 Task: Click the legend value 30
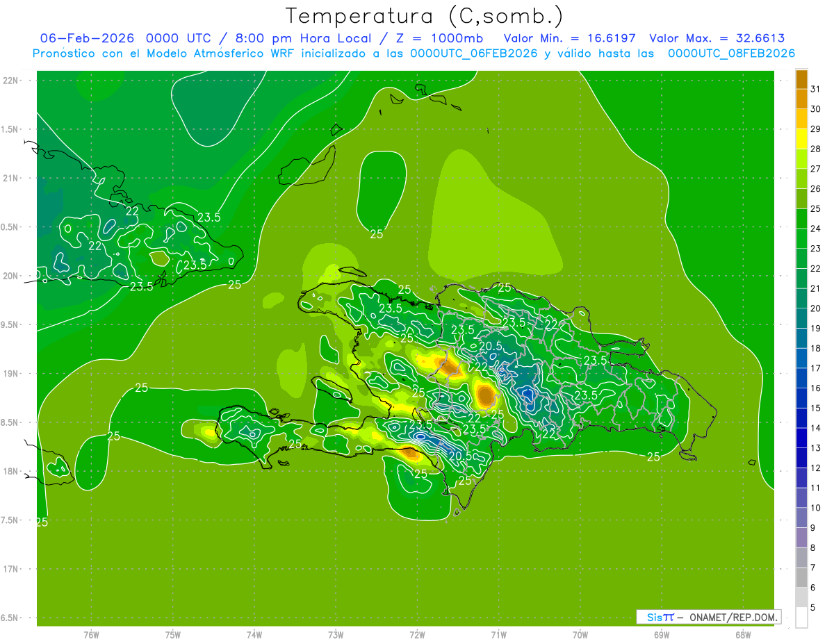[x=815, y=109]
